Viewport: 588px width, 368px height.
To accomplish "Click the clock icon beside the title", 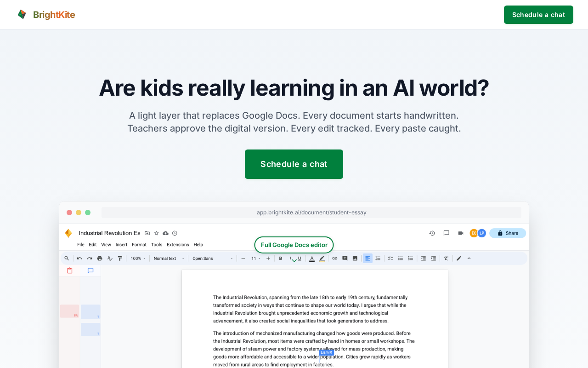I will tap(175, 233).
